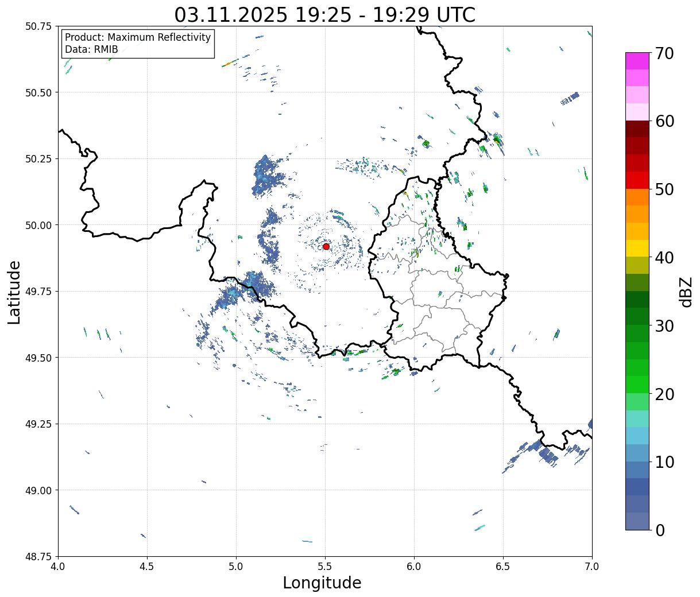The image size is (700, 597).
Task: Click the red radar location marker
Action: coord(326,246)
